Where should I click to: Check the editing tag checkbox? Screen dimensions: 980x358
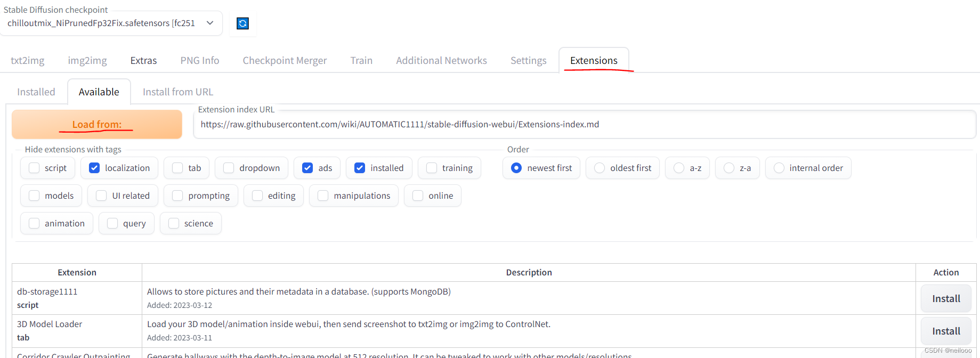pyautogui.click(x=257, y=196)
